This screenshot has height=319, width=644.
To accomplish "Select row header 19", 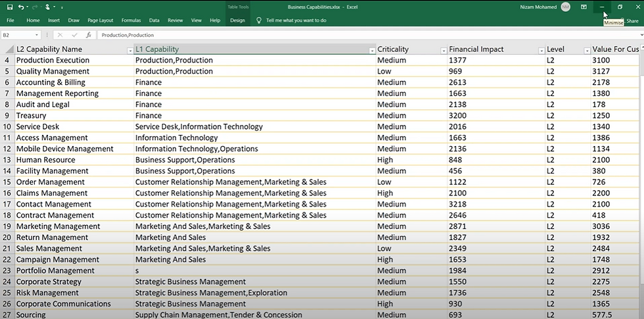I will pyautogui.click(x=7, y=226).
